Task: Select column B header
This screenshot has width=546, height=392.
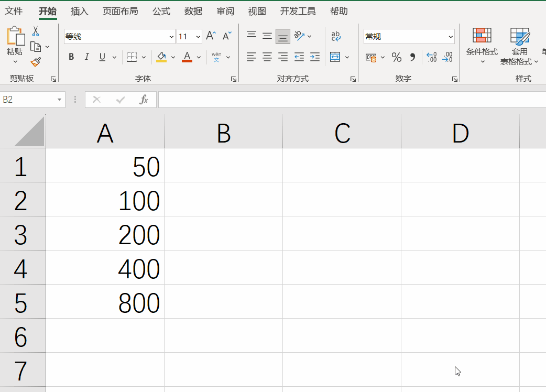Action: click(x=224, y=132)
